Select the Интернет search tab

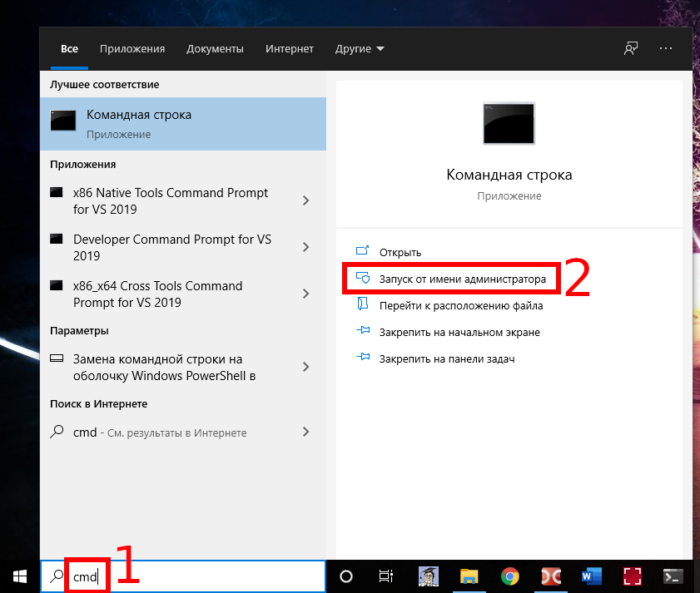click(289, 49)
